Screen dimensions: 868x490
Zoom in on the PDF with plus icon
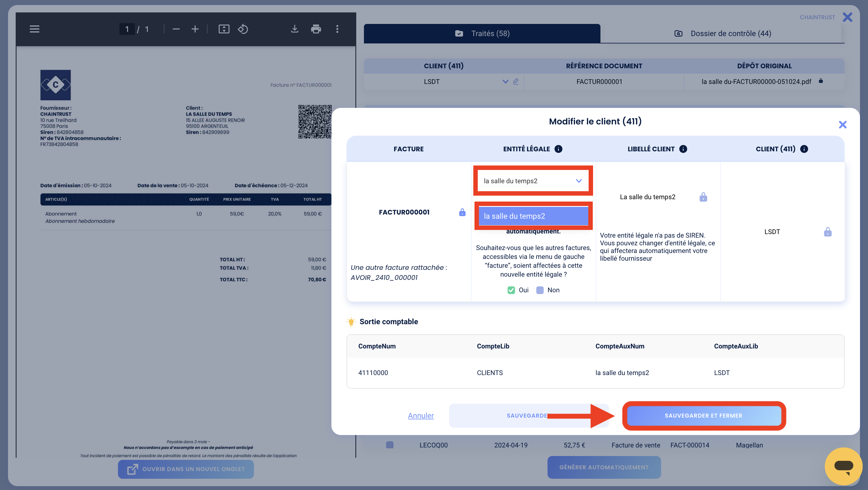click(195, 29)
